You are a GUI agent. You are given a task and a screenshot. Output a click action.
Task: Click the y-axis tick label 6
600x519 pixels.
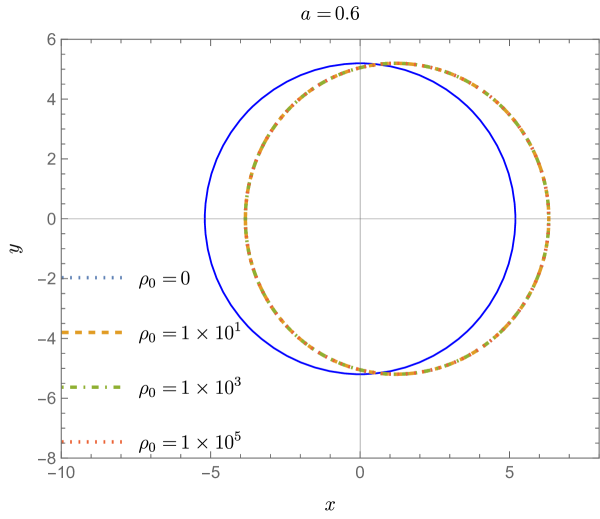point(52,39)
